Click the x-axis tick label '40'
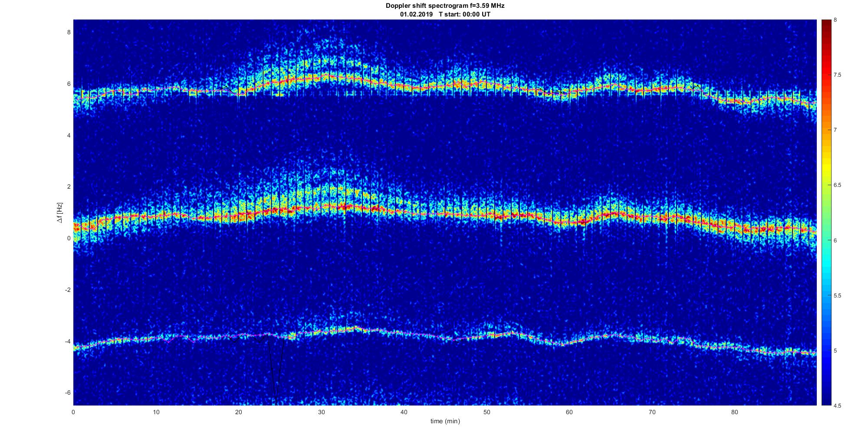The image size is (868, 435). tap(404, 412)
